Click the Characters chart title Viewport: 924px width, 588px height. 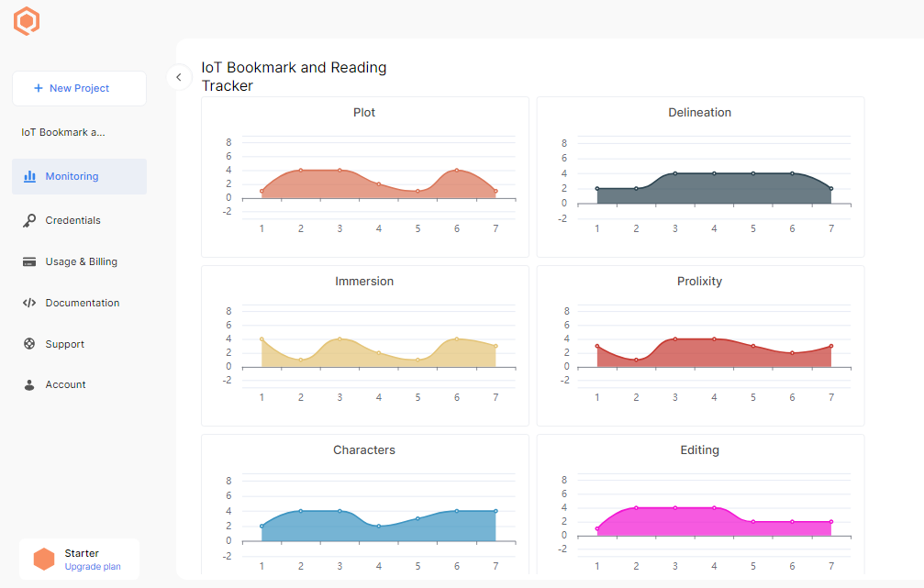pyautogui.click(x=364, y=450)
